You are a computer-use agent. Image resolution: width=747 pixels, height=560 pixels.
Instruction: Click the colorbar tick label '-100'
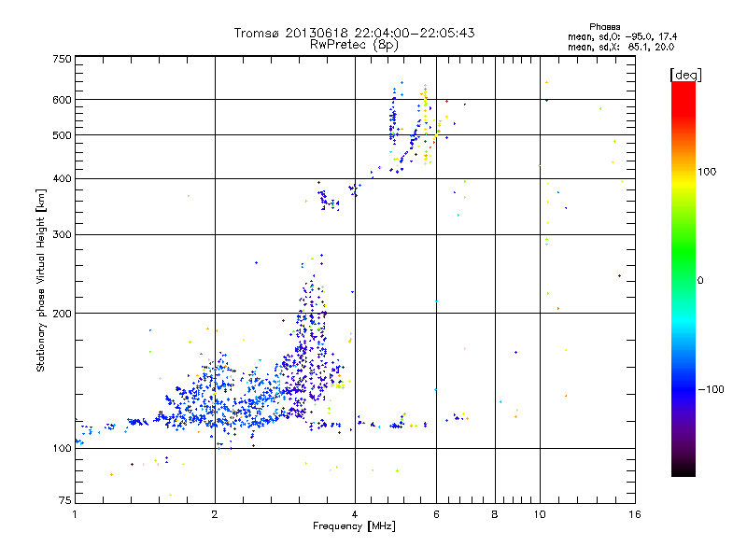pos(711,389)
